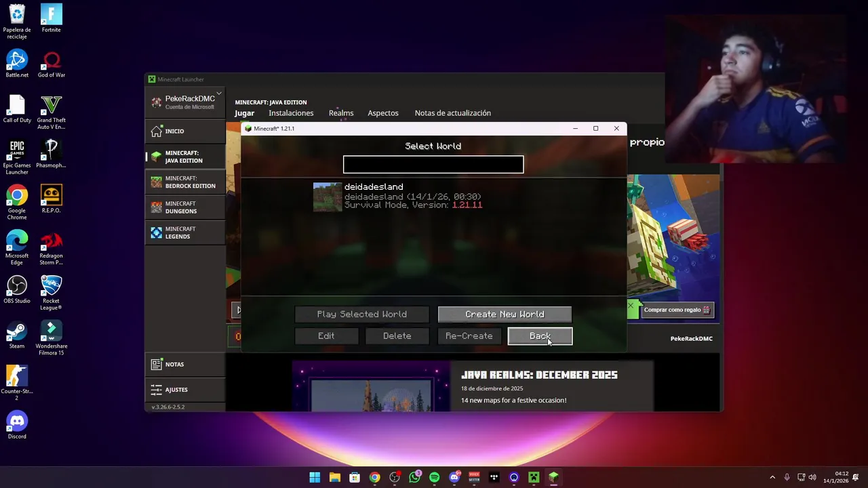Open Discord from the taskbar
Image resolution: width=868 pixels, height=488 pixels.
pos(454,477)
